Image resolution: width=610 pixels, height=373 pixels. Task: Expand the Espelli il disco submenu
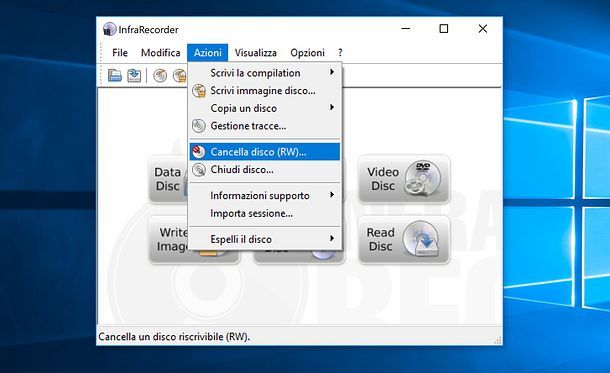pyautogui.click(x=265, y=239)
